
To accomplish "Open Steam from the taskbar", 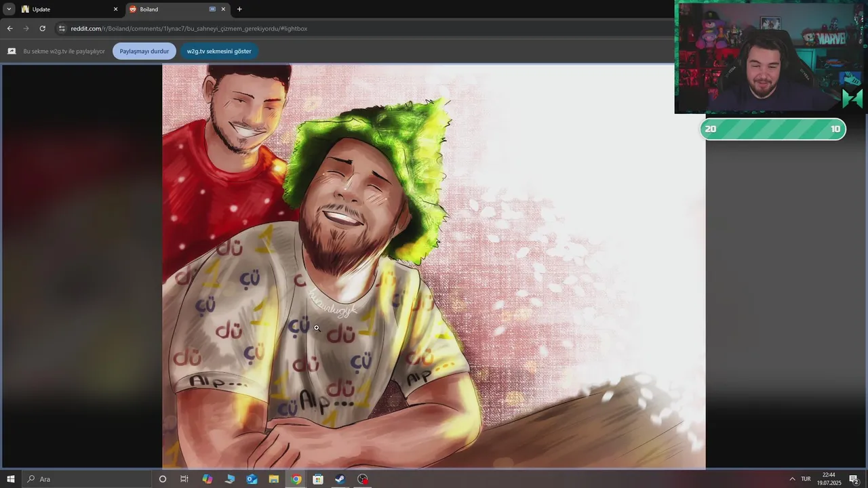I will (340, 479).
